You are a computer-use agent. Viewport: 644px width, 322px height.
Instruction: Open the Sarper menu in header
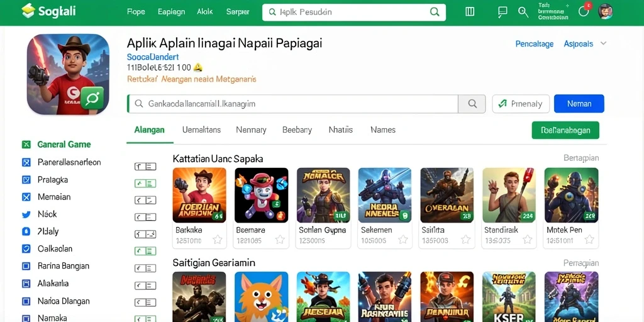[238, 12]
